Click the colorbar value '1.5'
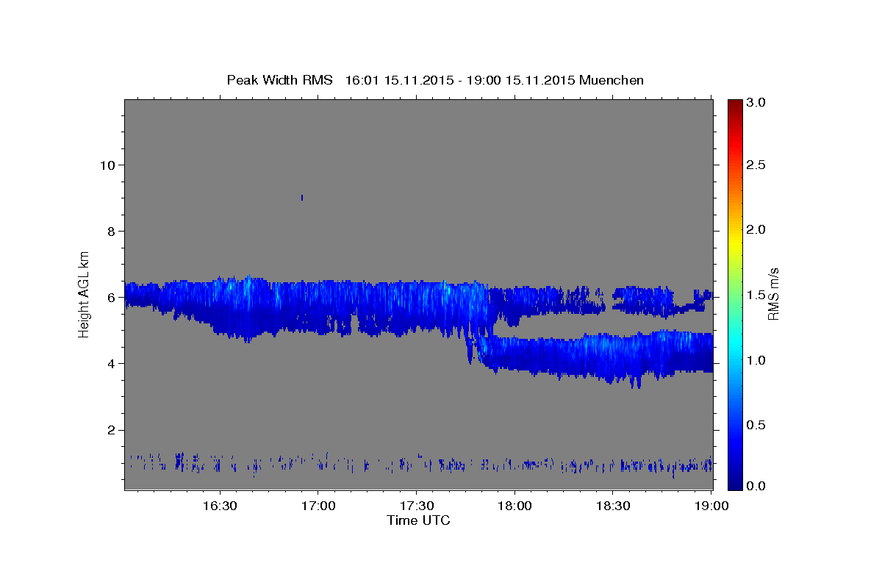Screen dimensions: 882x588 point(757,295)
